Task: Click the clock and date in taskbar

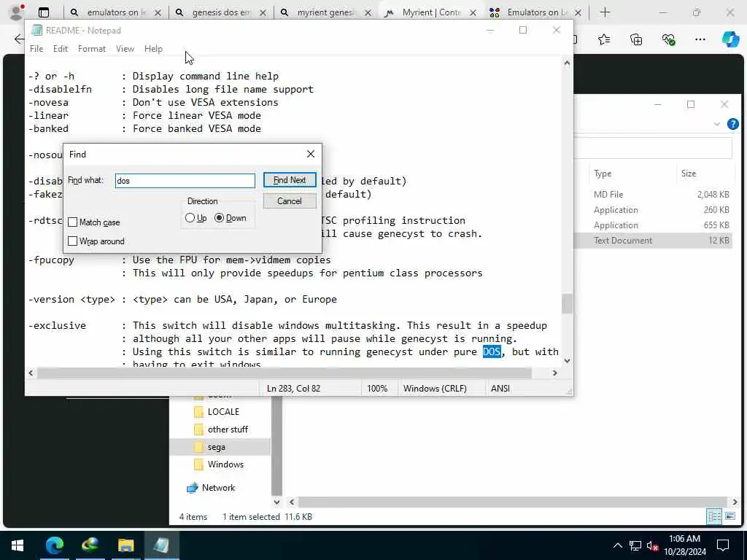Action: pyautogui.click(x=684, y=545)
